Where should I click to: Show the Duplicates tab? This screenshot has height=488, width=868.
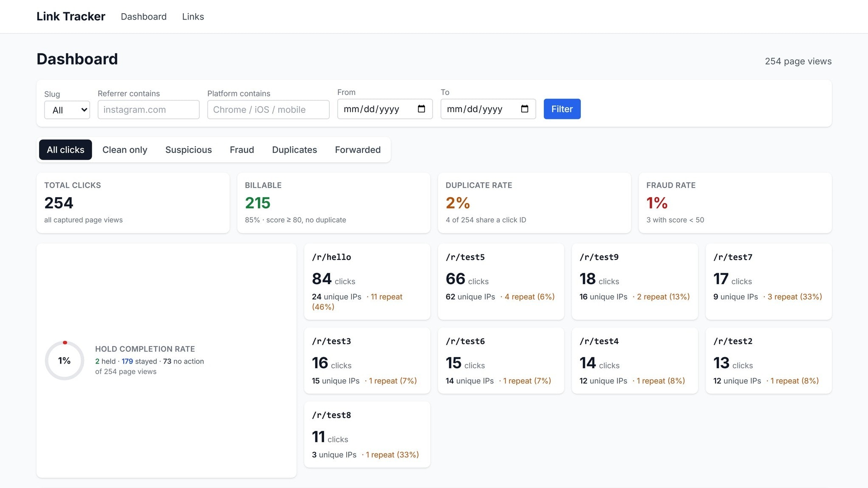tap(294, 150)
